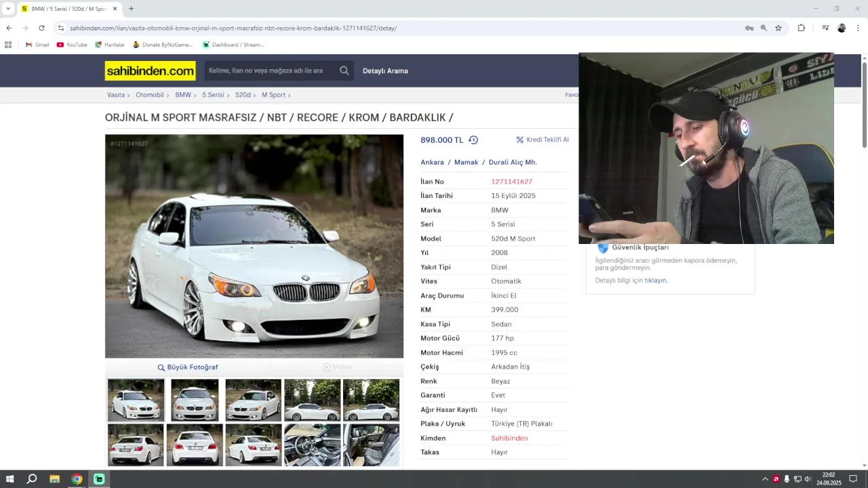Open the green app icon in taskbar
This screenshot has height=488, width=868.
click(99, 479)
